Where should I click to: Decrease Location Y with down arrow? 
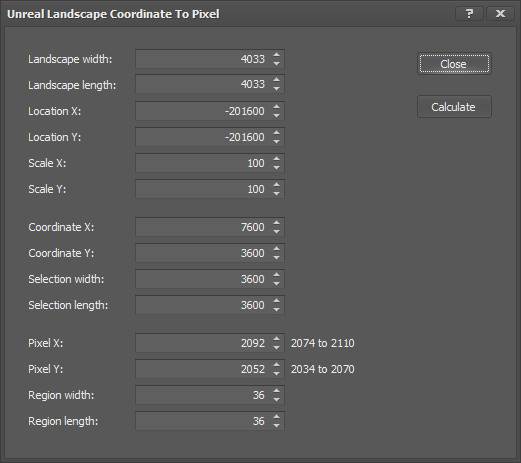click(x=276, y=141)
